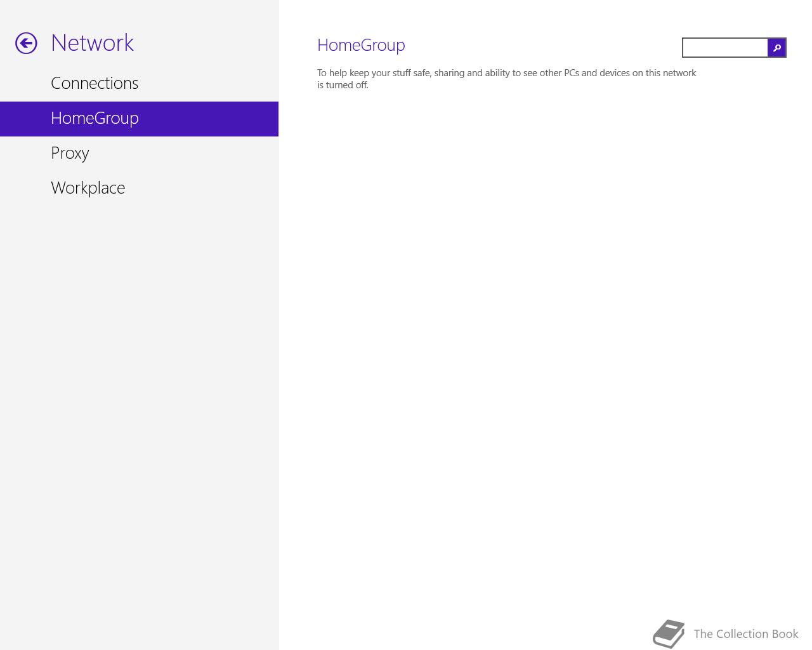
Task: Click the search magnifier button
Action: (x=776, y=48)
